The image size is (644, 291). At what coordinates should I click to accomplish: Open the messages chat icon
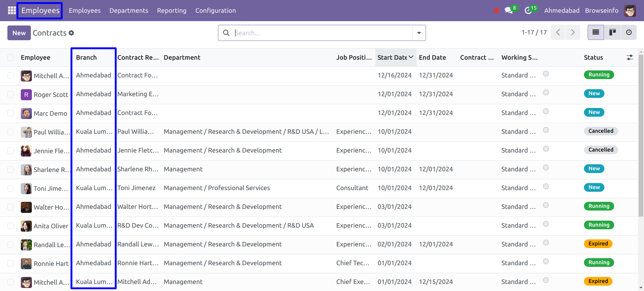click(509, 10)
